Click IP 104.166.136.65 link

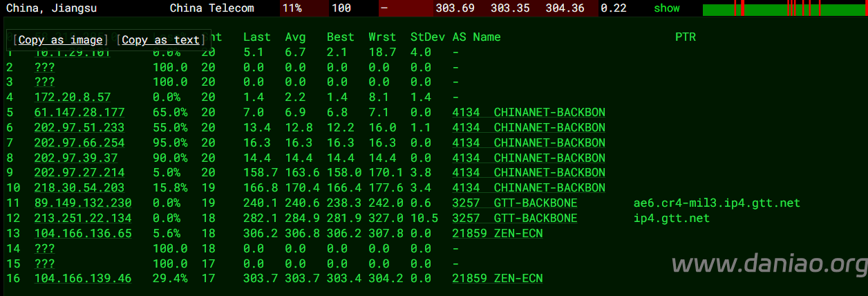[x=83, y=234]
